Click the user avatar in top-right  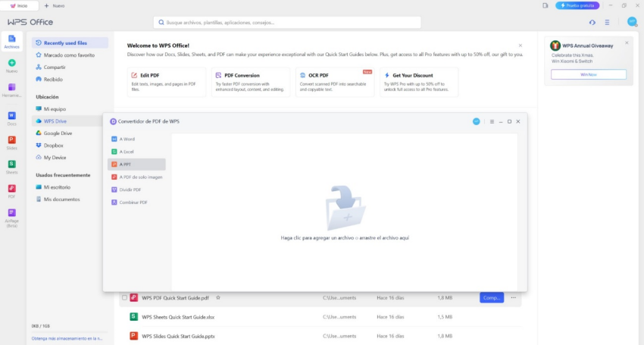pyautogui.click(x=632, y=22)
